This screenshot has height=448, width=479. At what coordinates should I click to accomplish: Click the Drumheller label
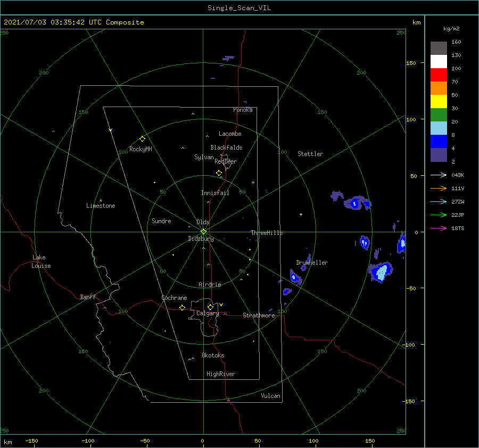click(x=312, y=263)
